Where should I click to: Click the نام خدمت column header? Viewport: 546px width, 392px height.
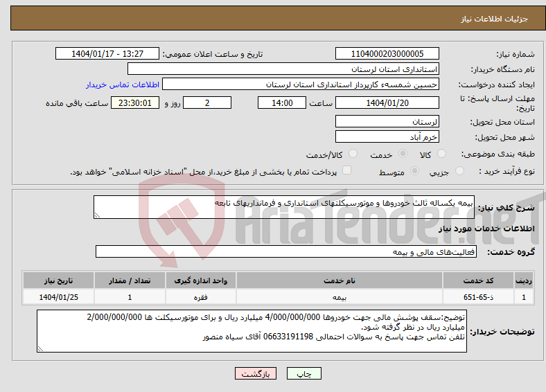click(340, 280)
